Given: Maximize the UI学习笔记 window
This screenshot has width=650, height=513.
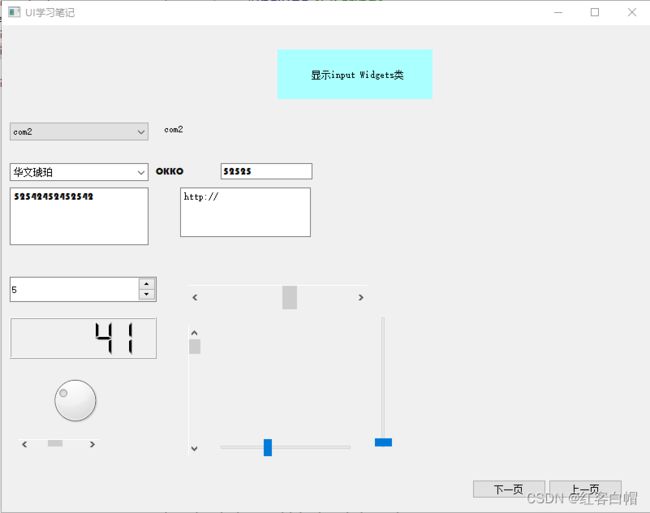Looking at the screenshot, I should [595, 12].
